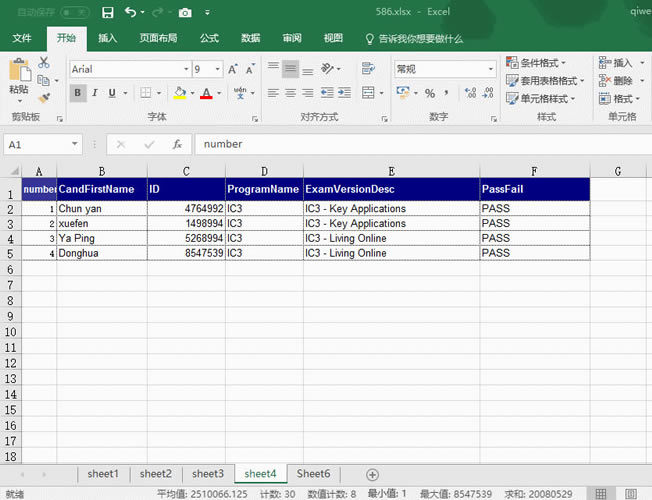Open the Arial font name dropdown
Image resolution: width=652 pixels, height=500 pixels.
pyautogui.click(x=185, y=70)
